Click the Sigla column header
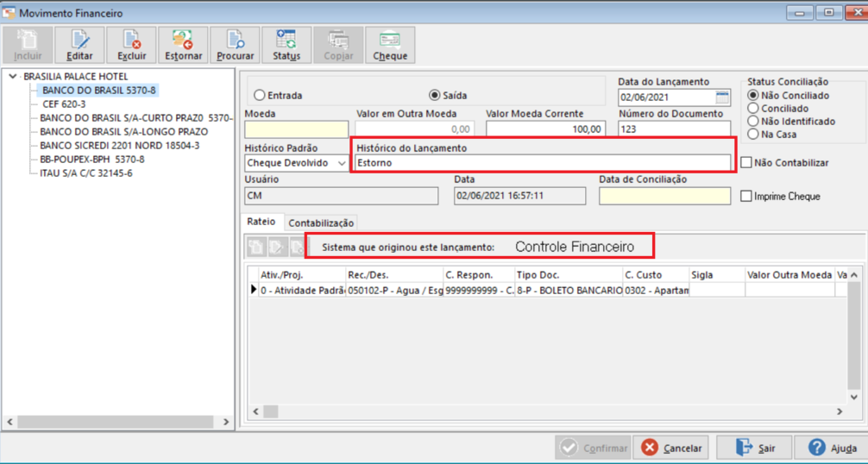This screenshot has width=868, height=464. point(717,275)
